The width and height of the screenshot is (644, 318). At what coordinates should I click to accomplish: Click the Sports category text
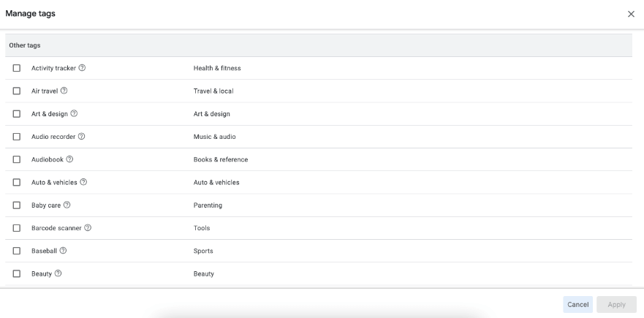tap(203, 251)
